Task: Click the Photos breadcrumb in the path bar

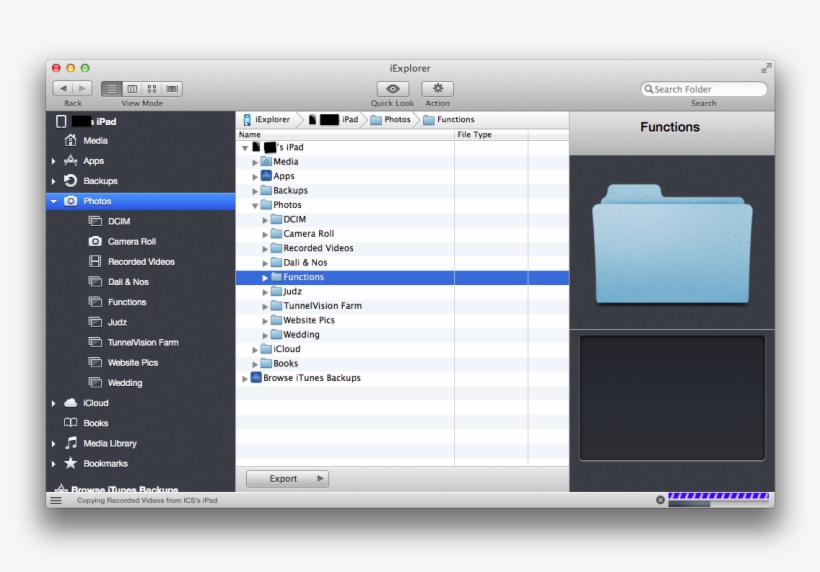Action: pyautogui.click(x=391, y=120)
